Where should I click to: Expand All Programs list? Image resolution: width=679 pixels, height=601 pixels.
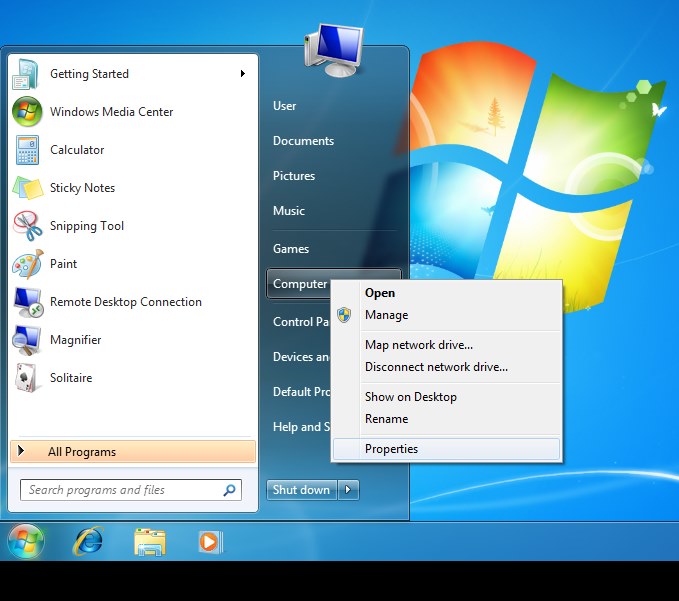point(133,452)
